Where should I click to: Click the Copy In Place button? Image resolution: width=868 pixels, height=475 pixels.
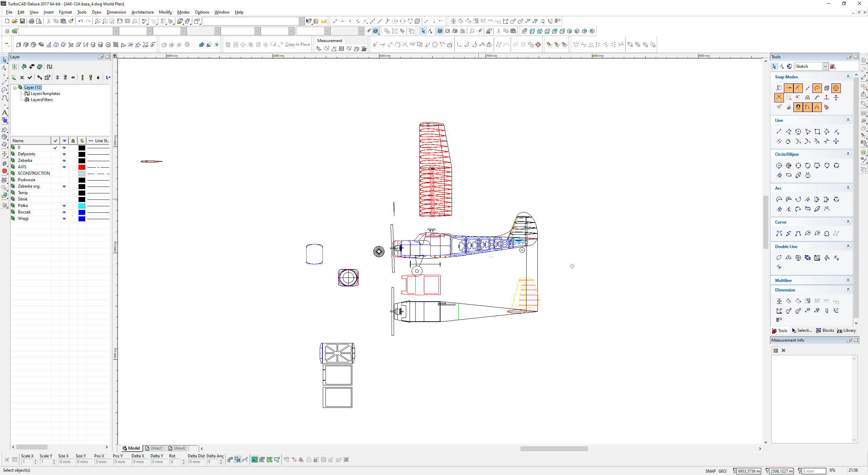click(297, 44)
